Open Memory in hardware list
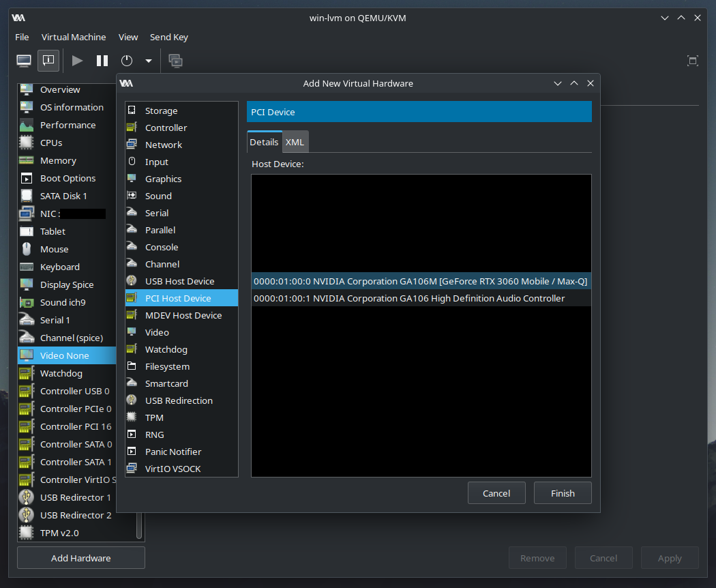Viewport: 716px width, 588px height. coord(67,161)
